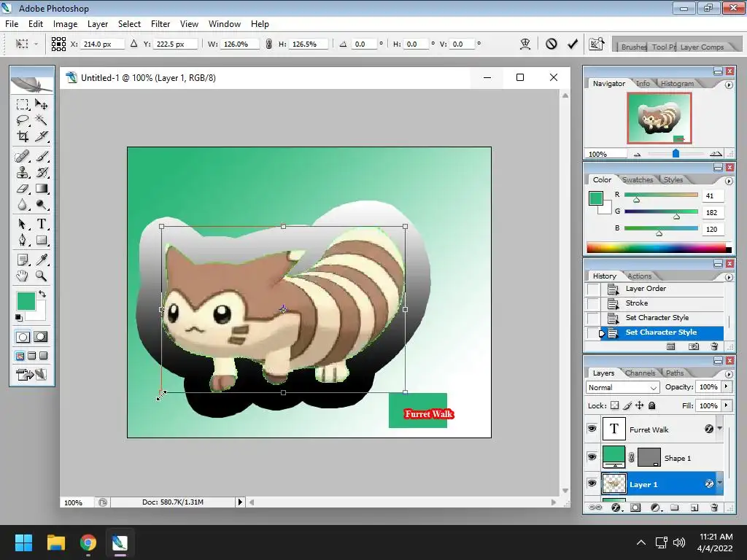Select the Magic Wand tool
Screen dimensions: 747x560
42,120
